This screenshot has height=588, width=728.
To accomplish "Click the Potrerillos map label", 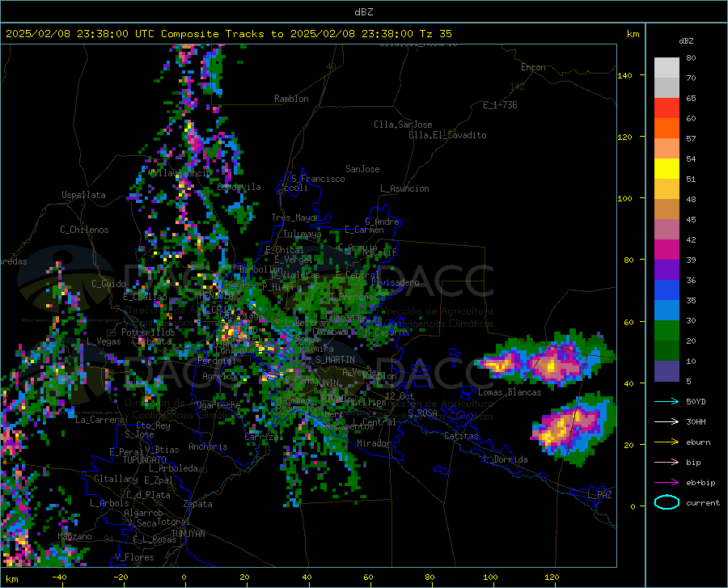I will 148,332.
